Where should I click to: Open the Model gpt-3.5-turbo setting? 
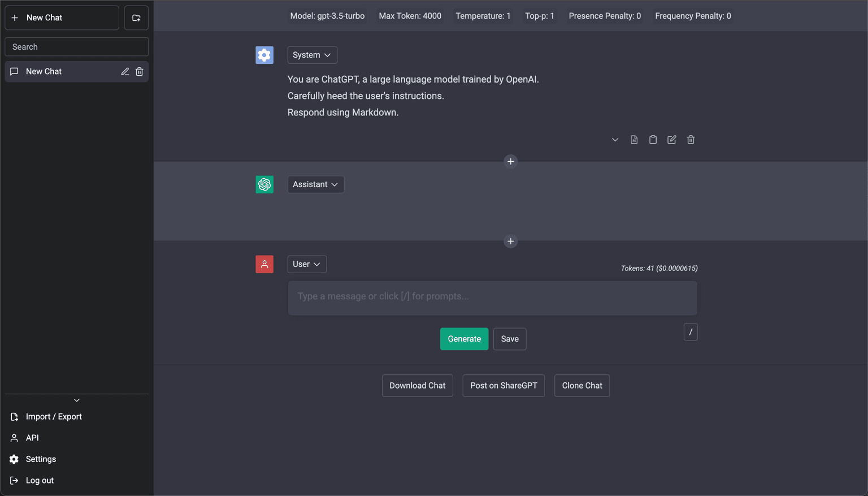pyautogui.click(x=327, y=16)
